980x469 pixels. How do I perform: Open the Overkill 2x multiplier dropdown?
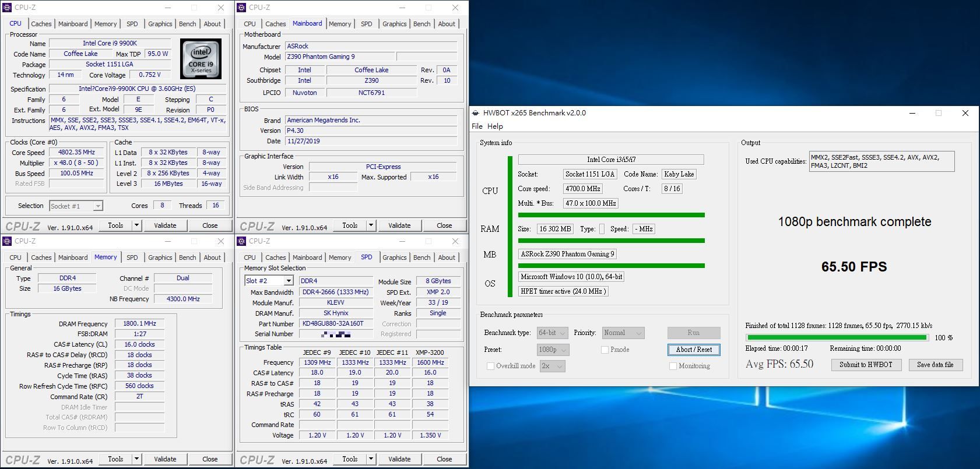(553, 366)
